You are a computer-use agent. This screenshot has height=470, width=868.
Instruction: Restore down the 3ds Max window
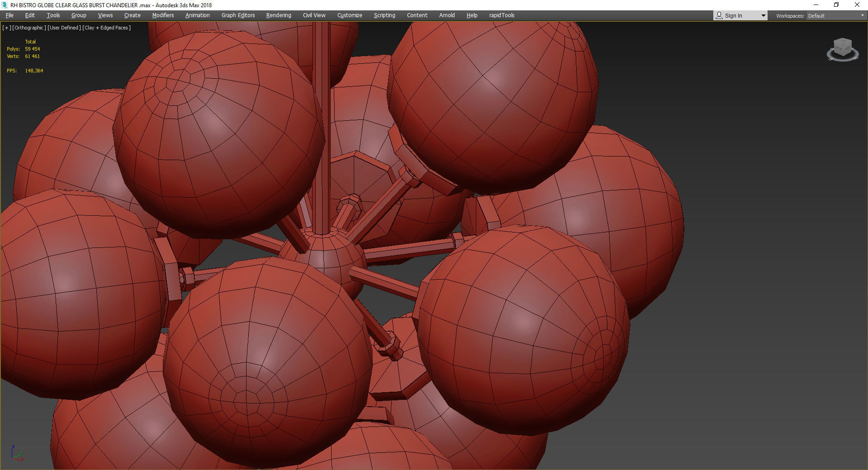coord(836,5)
